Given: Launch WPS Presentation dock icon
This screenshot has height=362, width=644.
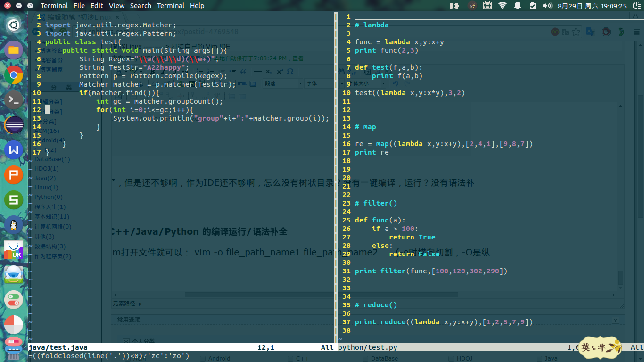Looking at the screenshot, I should click(x=14, y=175).
